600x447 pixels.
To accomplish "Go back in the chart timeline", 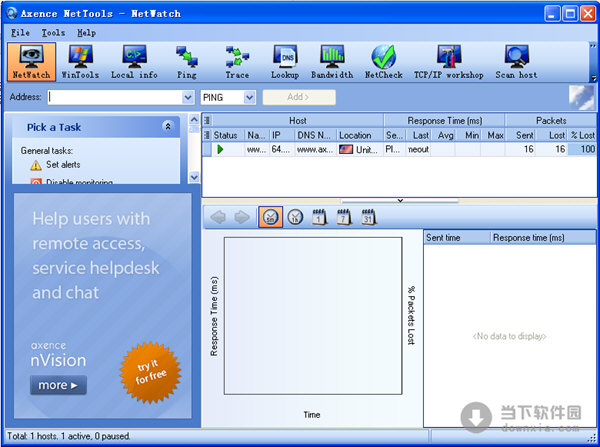I will [218, 217].
